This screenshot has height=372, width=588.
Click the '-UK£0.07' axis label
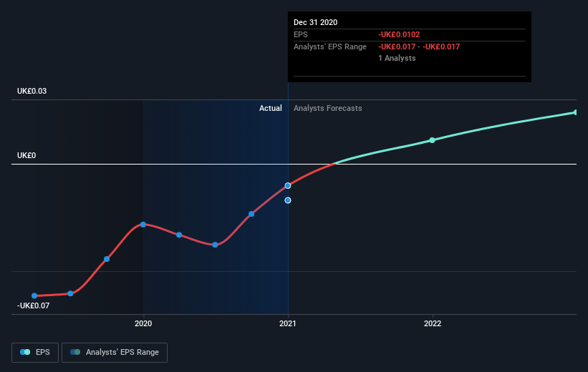33,305
